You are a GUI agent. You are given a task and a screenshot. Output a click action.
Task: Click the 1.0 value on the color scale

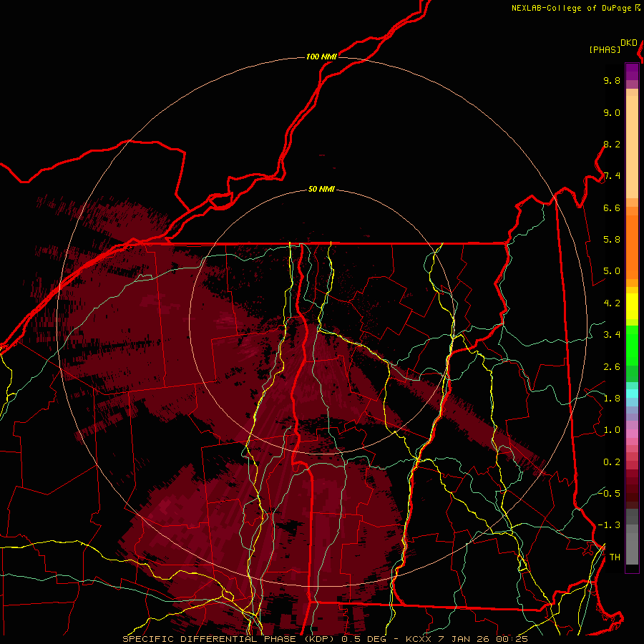pos(612,430)
